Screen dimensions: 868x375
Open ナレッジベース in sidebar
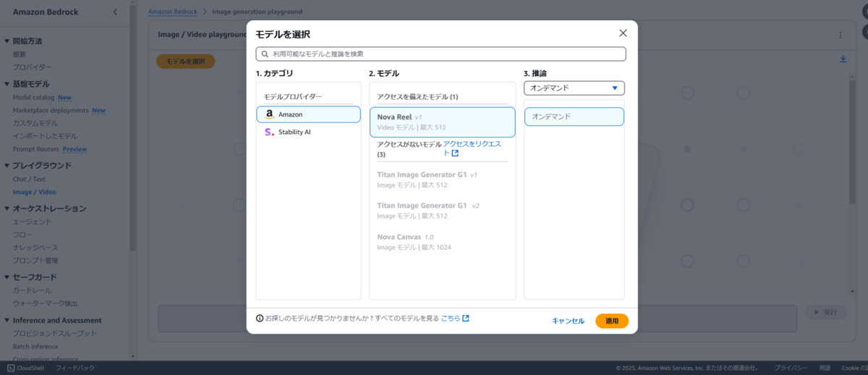pyautogui.click(x=35, y=248)
